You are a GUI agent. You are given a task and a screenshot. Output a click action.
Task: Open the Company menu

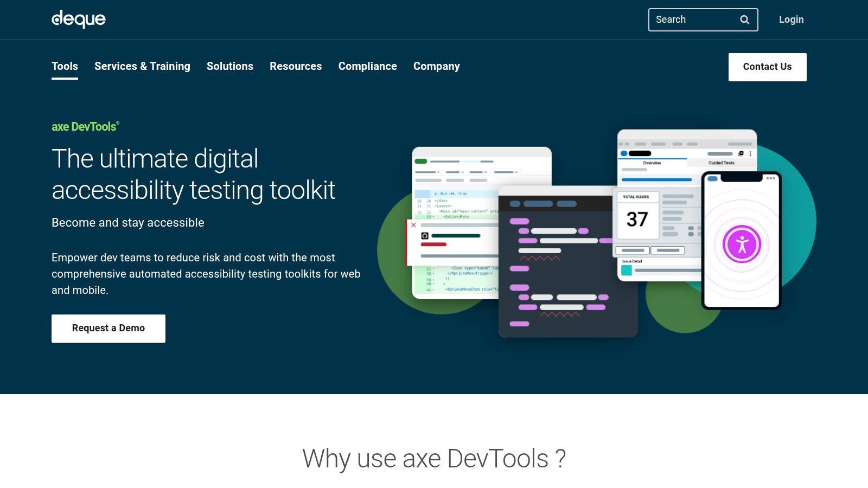coord(436,66)
